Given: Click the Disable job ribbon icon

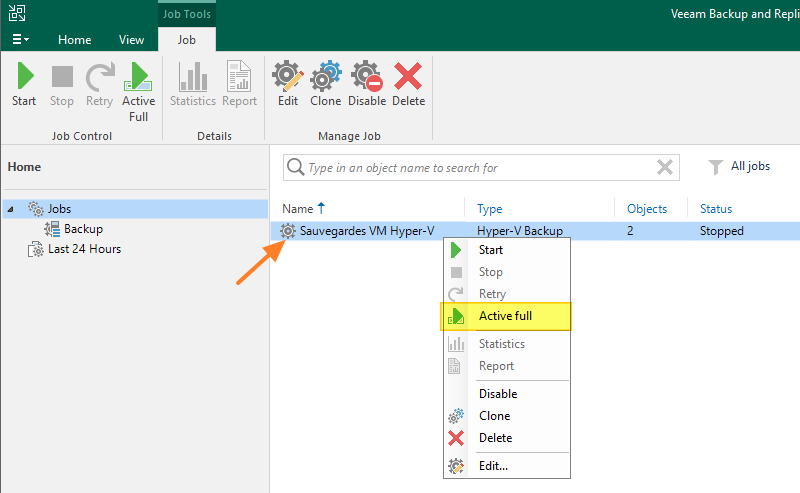Looking at the screenshot, I should (367, 84).
